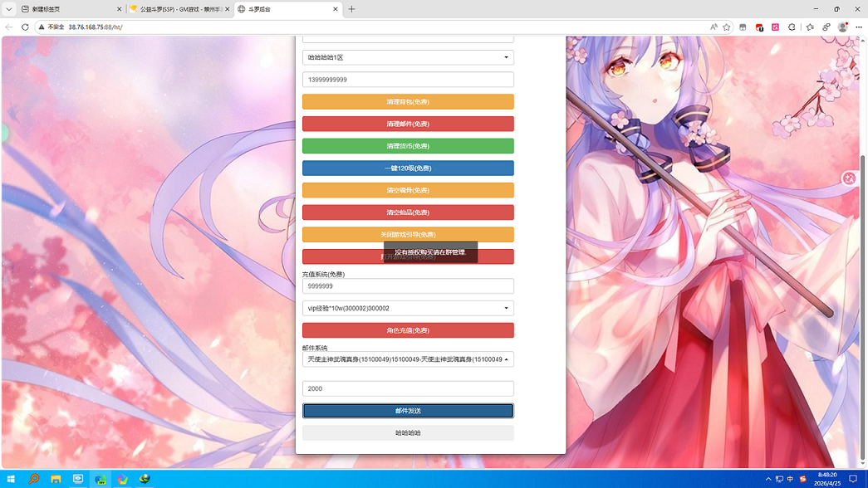This screenshot has height=488, width=868.
Task: Click the browser refresh icon
Action: pos(25,27)
